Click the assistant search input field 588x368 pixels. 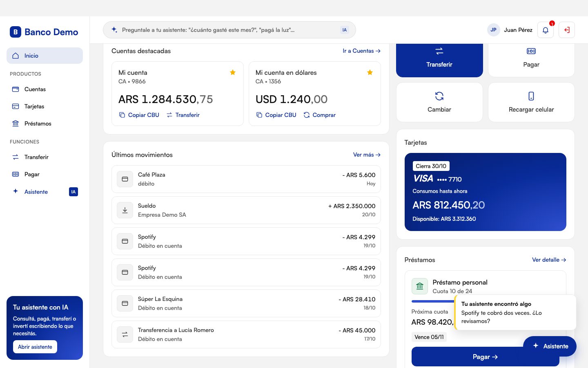229,30
